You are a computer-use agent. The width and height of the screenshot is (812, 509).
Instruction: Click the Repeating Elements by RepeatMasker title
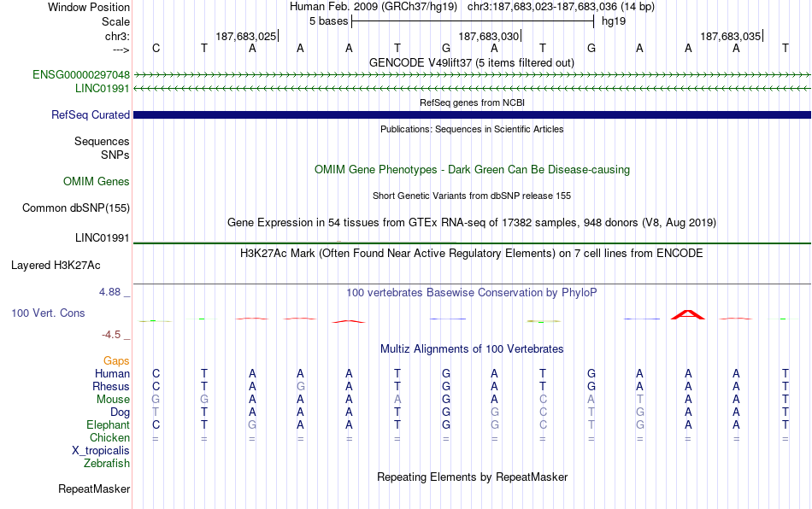(x=472, y=477)
